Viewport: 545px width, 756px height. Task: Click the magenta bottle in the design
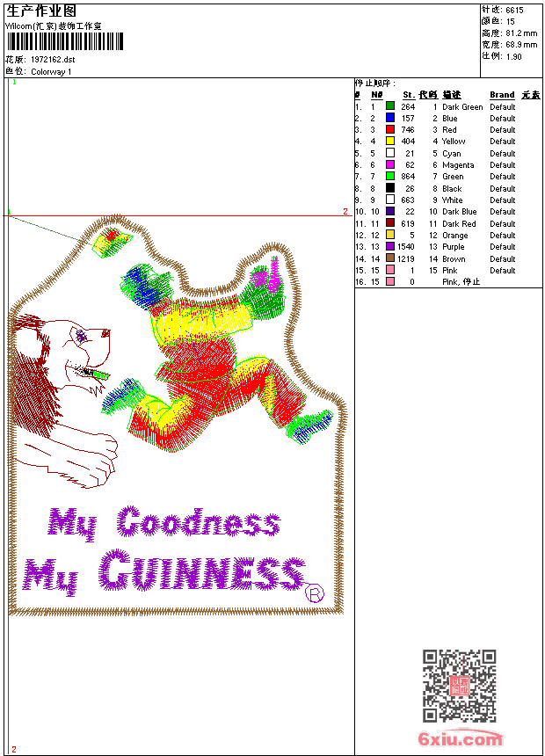[x=274, y=275]
